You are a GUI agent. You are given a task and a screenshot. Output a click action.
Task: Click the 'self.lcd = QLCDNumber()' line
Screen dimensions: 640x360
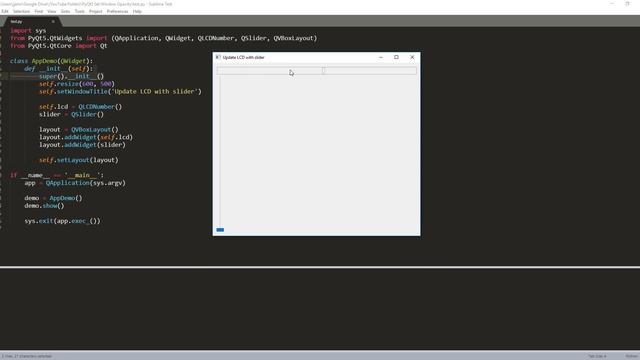[x=80, y=107]
